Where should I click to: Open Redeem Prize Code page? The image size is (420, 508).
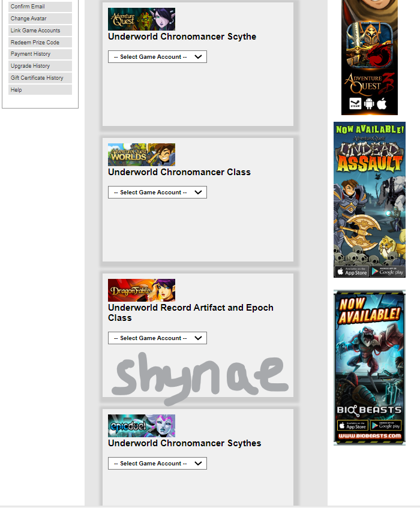[x=40, y=43]
